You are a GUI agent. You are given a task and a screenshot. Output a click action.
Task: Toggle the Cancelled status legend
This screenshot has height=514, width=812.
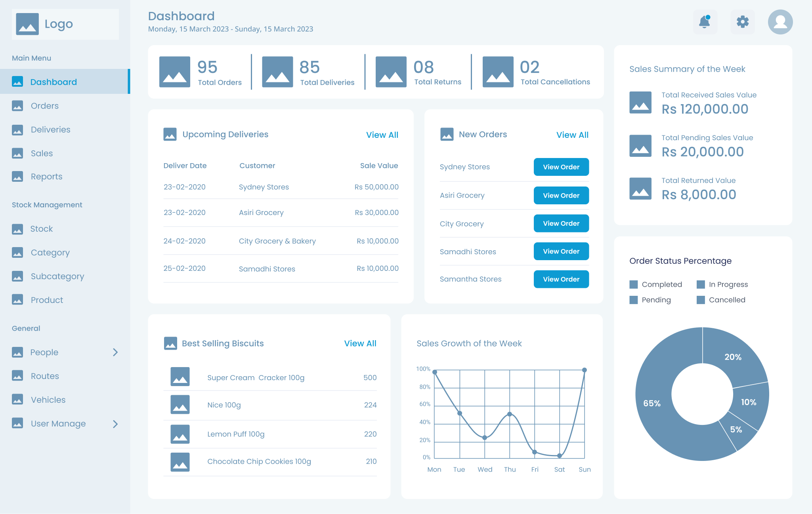coord(700,300)
